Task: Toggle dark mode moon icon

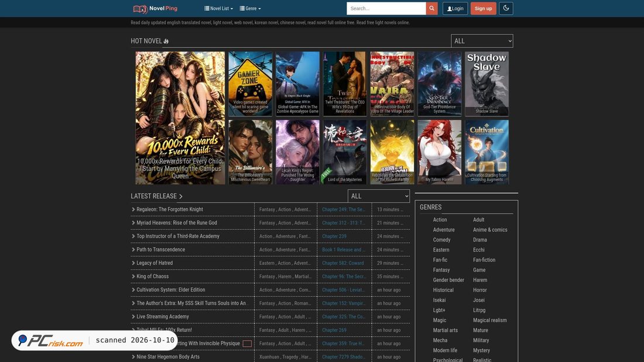Action: click(x=506, y=8)
